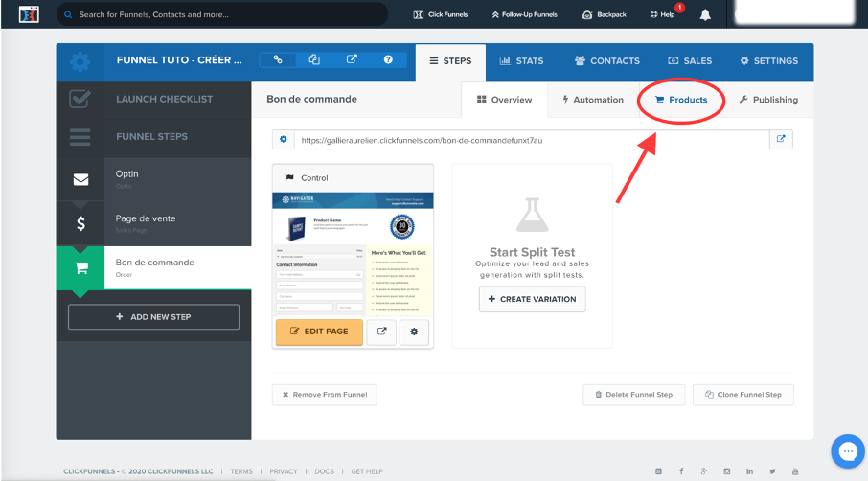
Task: Open the Privacy footer link
Action: (x=284, y=471)
